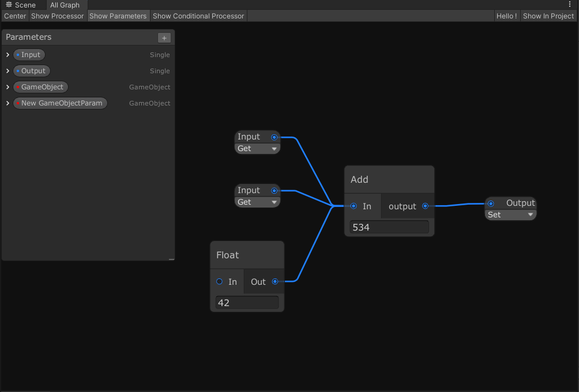Image resolution: width=579 pixels, height=392 pixels.
Task: Toggle Show Processor in the toolbar
Action: (x=58, y=16)
